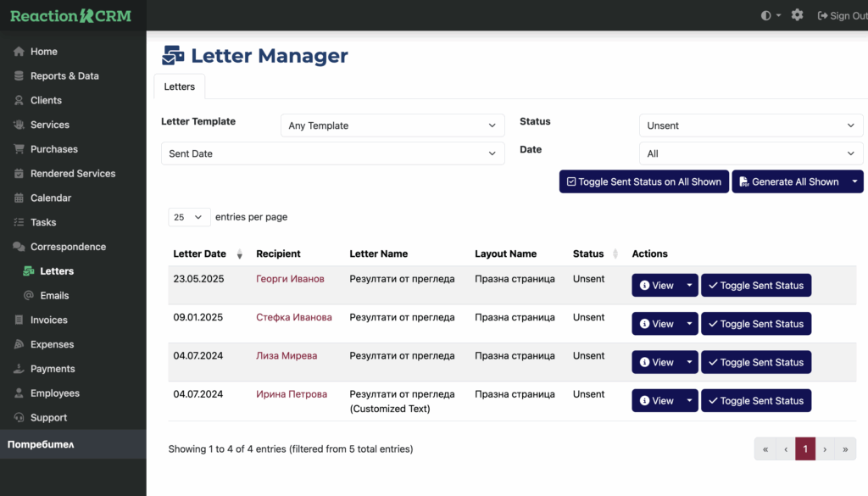Click the Support headset icon
868x496 pixels.
coord(19,418)
